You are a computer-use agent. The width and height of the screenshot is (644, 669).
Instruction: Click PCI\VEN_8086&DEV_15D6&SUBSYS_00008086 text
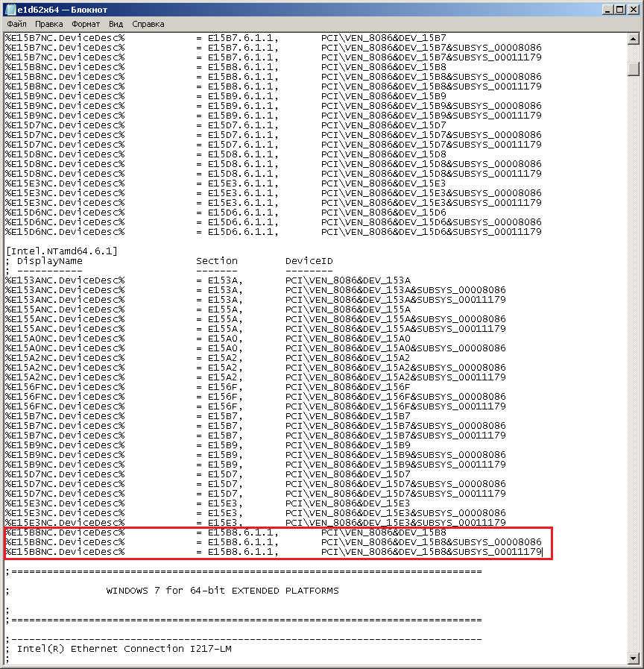[x=431, y=222]
